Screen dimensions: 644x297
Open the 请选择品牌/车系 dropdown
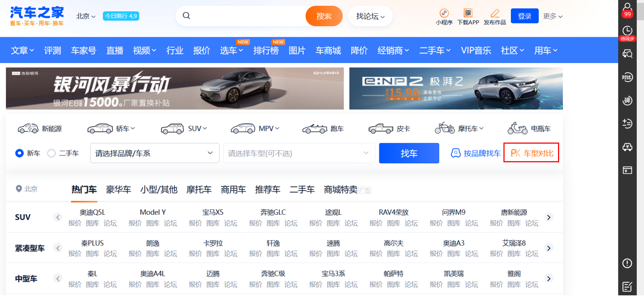pyautogui.click(x=154, y=153)
